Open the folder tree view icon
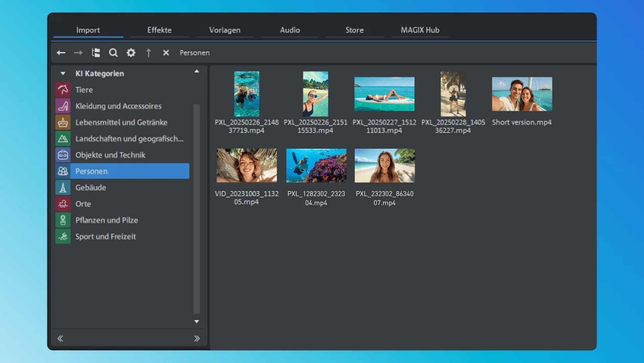The height and width of the screenshot is (363, 644). tap(96, 53)
